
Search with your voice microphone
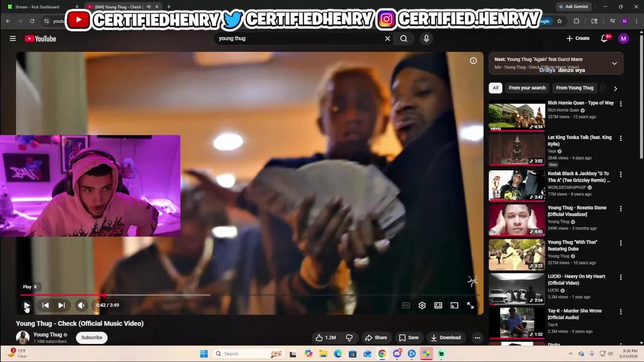tap(426, 38)
